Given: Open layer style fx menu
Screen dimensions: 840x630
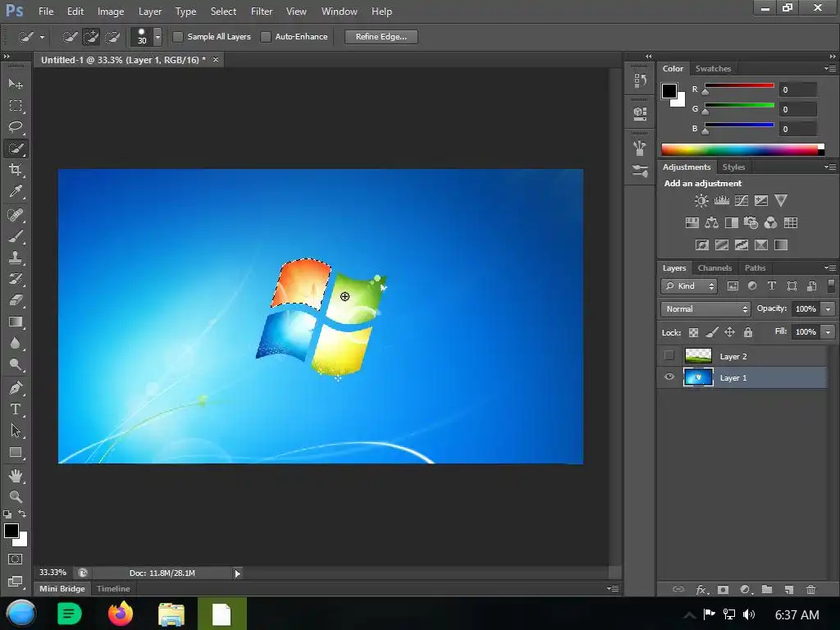Looking at the screenshot, I should click(x=702, y=589).
